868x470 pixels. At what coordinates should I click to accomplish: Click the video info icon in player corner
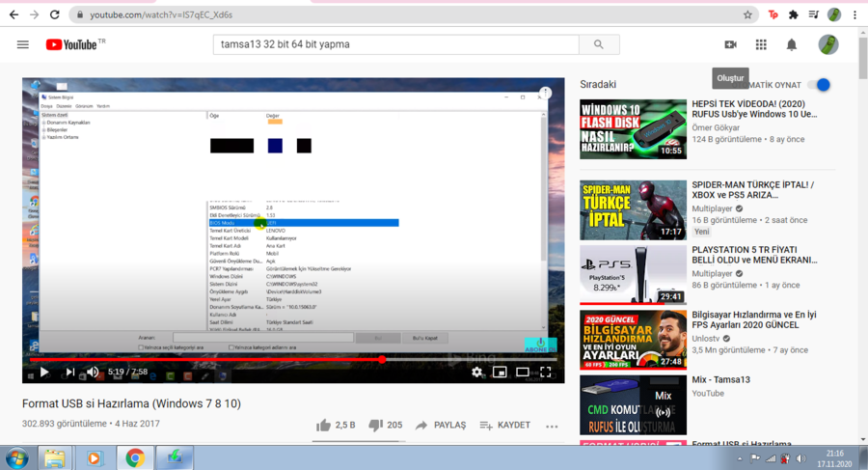(x=545, y=92)
